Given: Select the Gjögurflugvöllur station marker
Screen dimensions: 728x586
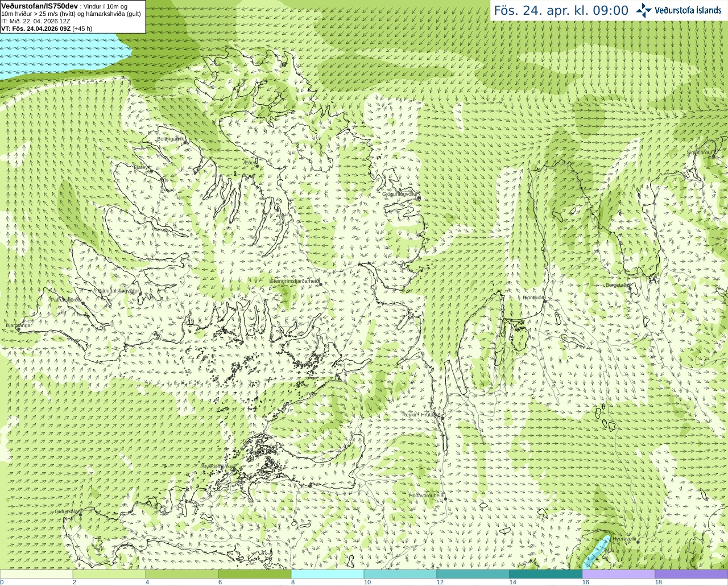Looking at the screenshot, I should click(419, 198).
